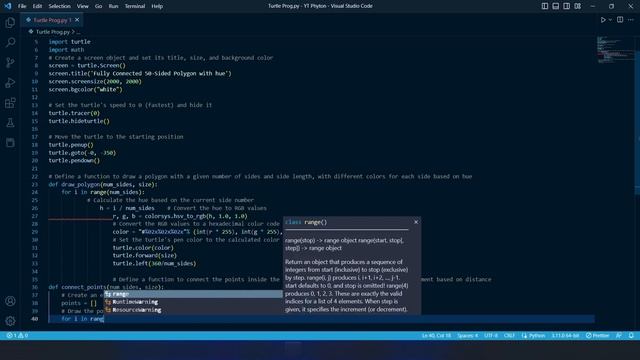The image size is (640, 360).
Task: Select the 'range' autocomplete suggestion
Action: click(193, 294)
